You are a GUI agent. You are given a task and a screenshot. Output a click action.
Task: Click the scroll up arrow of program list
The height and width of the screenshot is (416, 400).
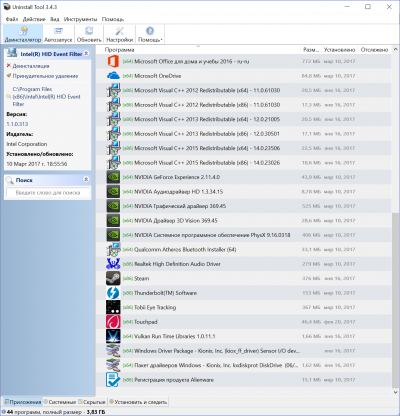[396, 49]
